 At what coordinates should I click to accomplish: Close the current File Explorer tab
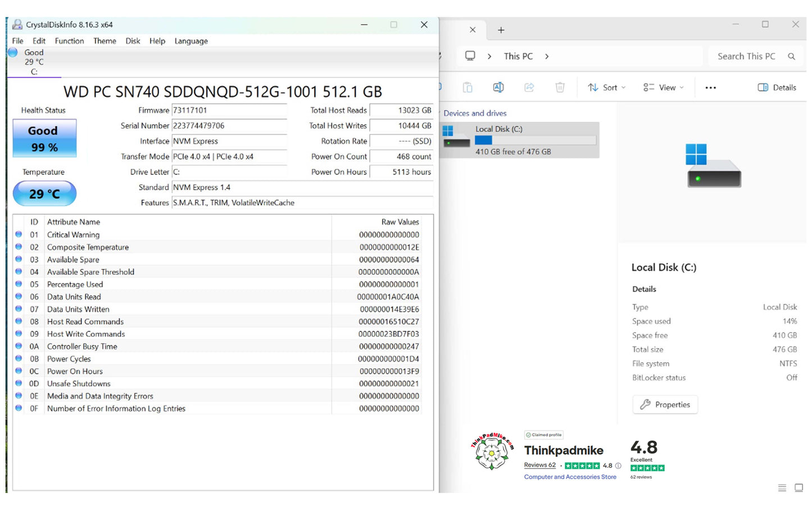coord(473,30)
